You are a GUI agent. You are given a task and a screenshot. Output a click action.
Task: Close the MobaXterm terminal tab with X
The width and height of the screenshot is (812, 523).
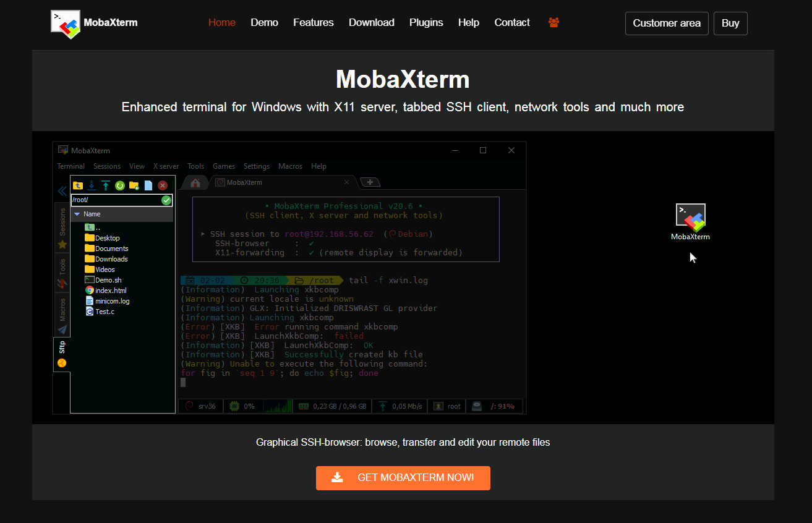point(347,182)
